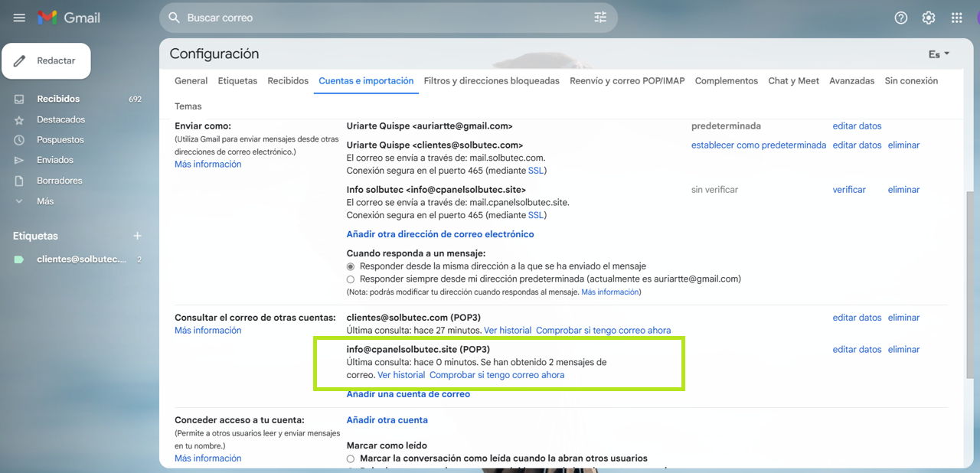
Task: Switch to Filtros y direcciones bloqueadas tab
Action: click(x=491, y=81)
